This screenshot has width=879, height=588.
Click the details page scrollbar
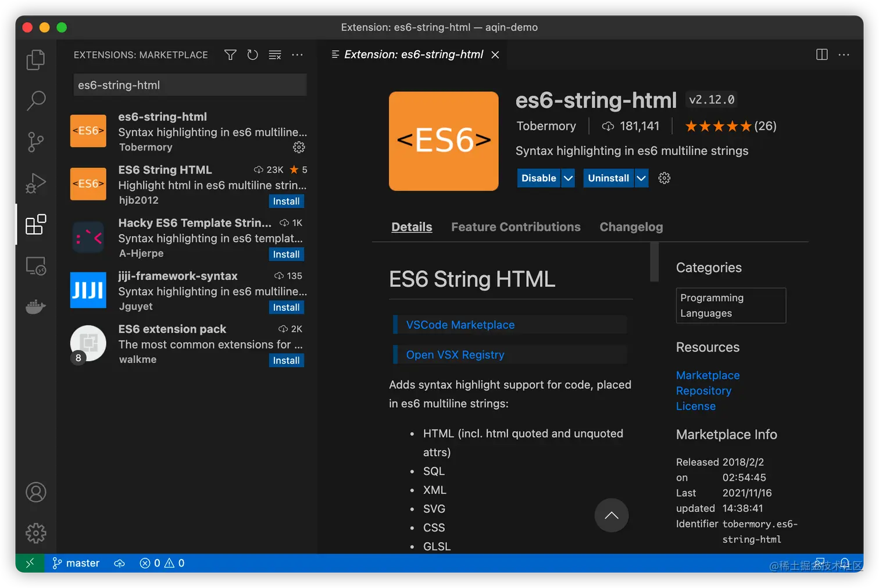click(654, 262)
